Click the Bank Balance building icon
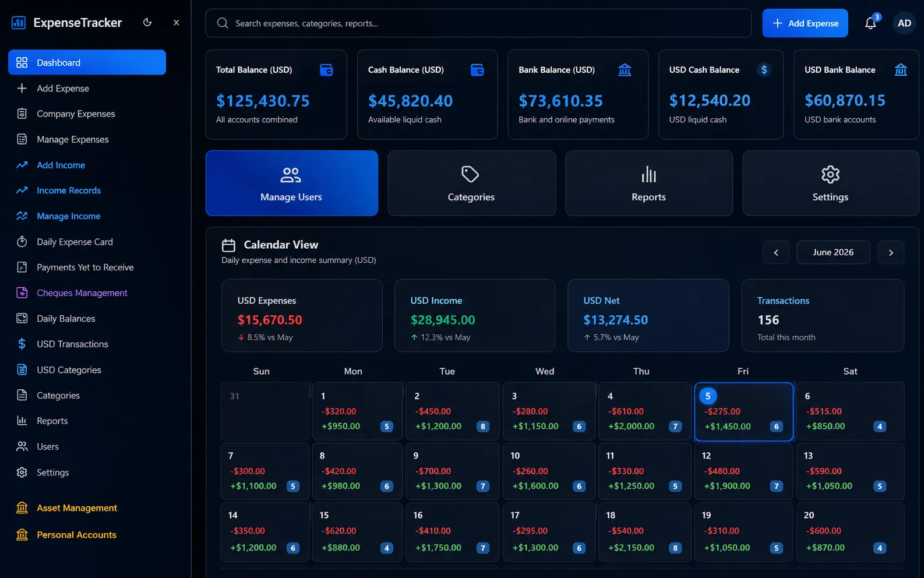 625,70
